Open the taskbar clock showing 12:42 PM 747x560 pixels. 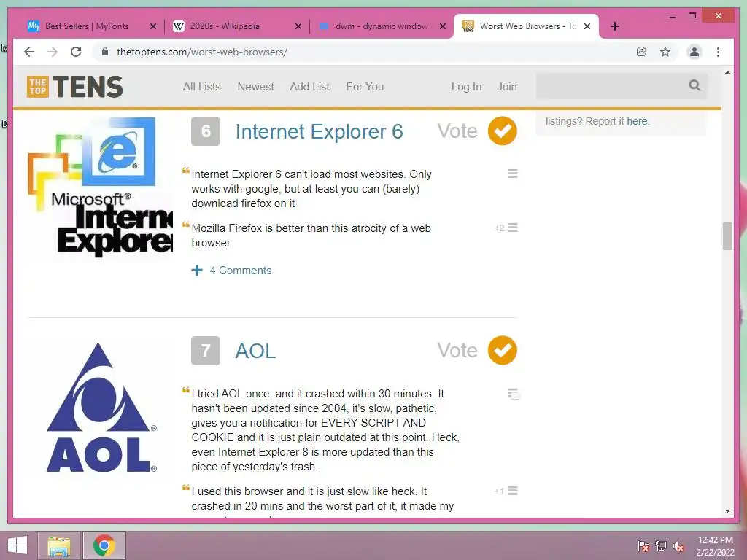point(716,545)
